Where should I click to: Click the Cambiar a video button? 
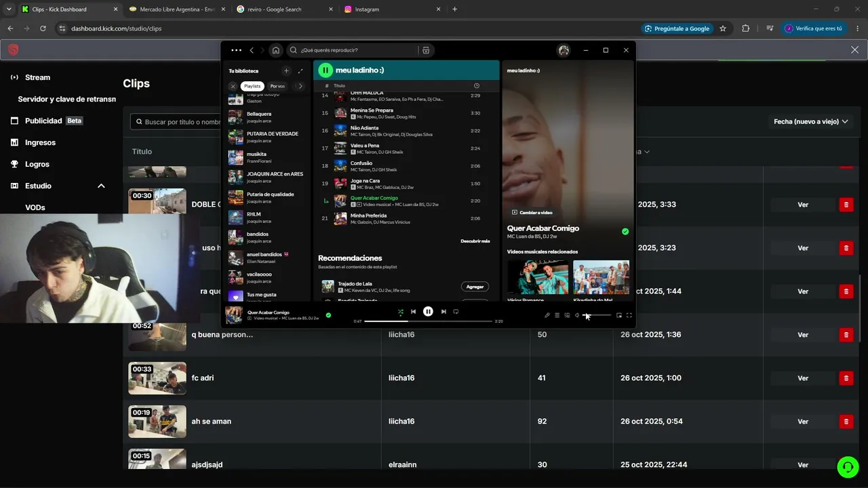(x=532, y=212)
